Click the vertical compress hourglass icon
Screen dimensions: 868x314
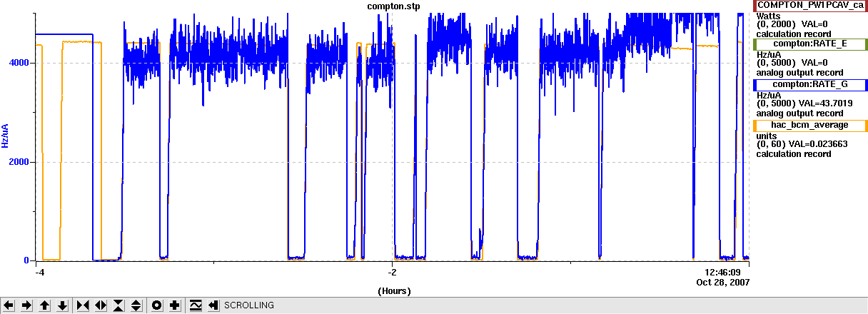coord(118,305)
